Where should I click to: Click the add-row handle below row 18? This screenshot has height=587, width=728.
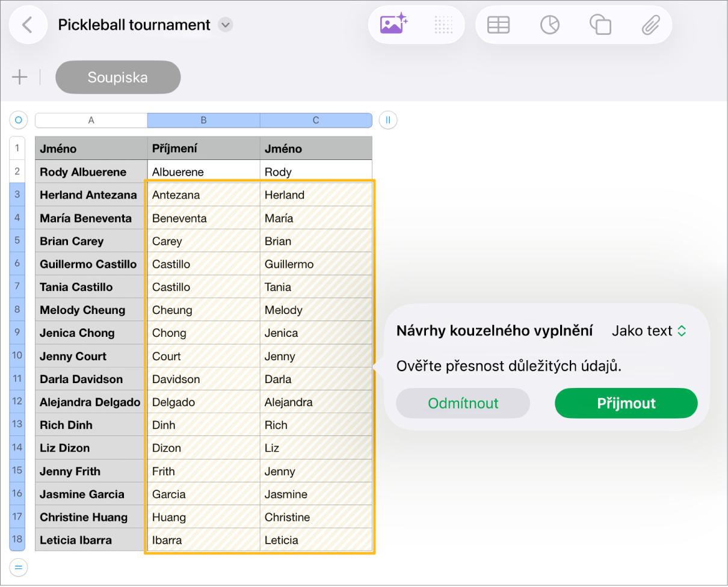point(18,567)
